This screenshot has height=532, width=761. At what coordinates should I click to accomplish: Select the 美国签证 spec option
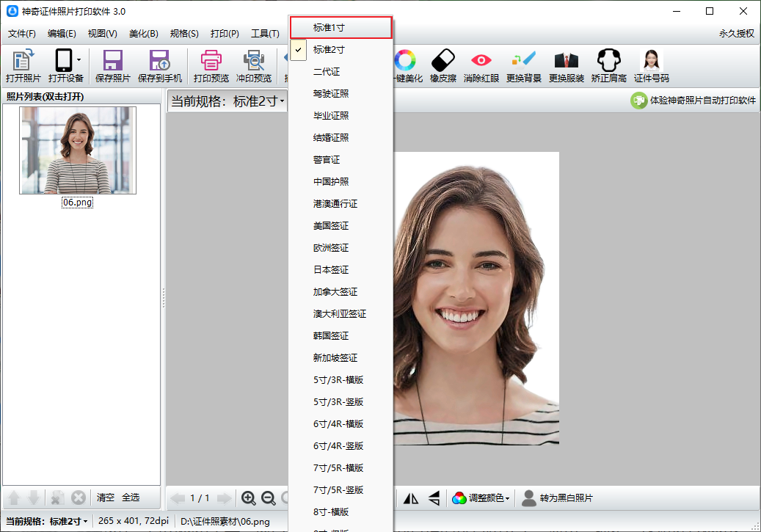click(331, 226)
